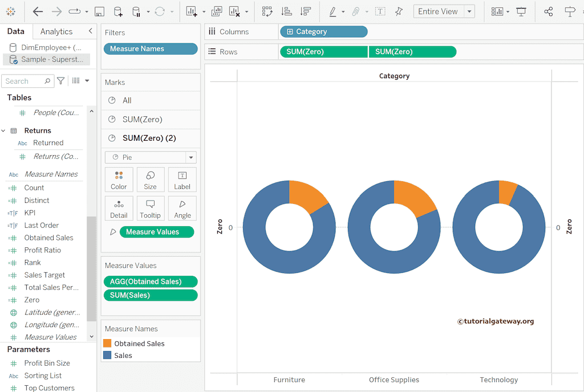Click the Redo forward arrow
Image resolution: width=584 pixels, height=392 pixels.
click(x=56, y=11)
